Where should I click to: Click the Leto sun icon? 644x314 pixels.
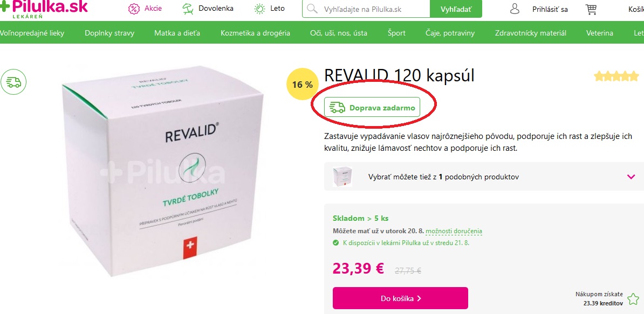259,9
